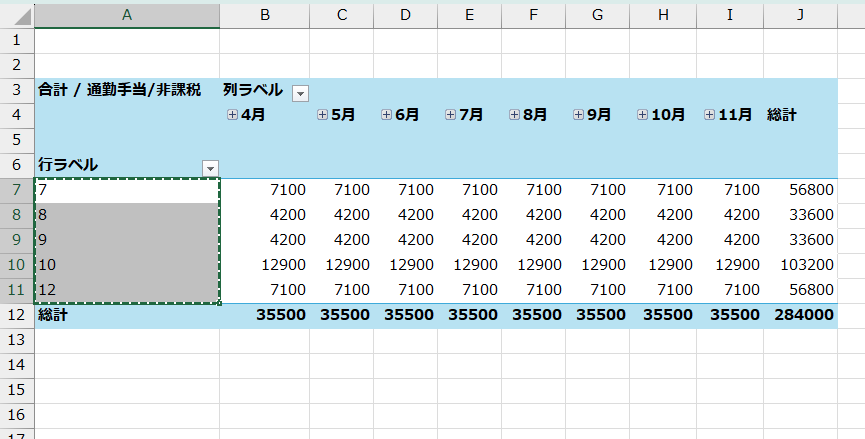The height and width of the screenshot is (439, 865).
Task: Open the 列ラベル filter dropdown
Action: (300, 93)
